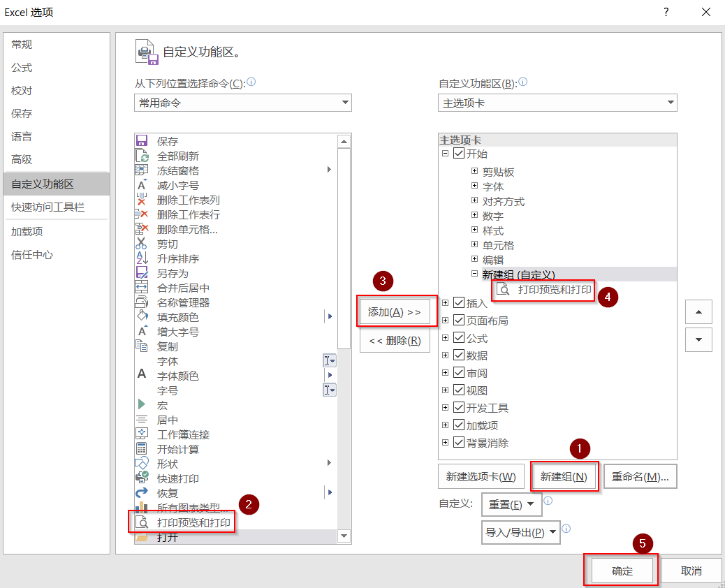This screenshot has width=725, height=588.
Task: Toggle the 页面布局 checkbox
Action: (459, 320)
